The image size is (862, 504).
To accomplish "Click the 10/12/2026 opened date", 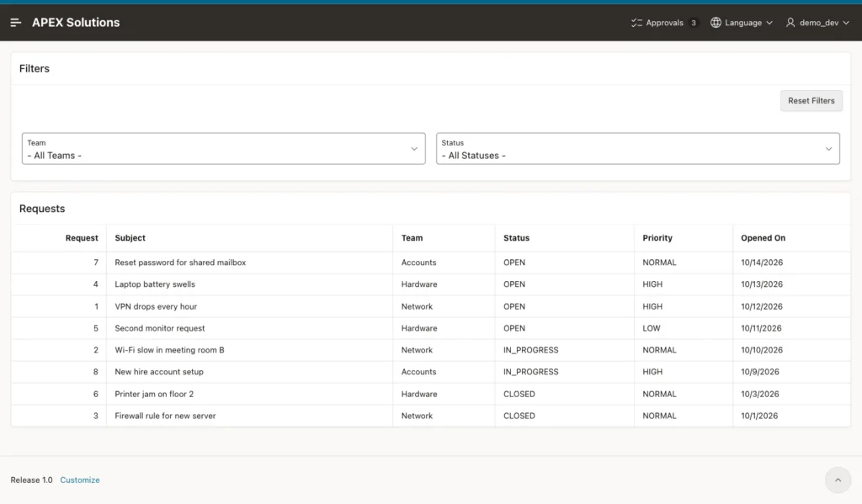I will coord(761,306).
